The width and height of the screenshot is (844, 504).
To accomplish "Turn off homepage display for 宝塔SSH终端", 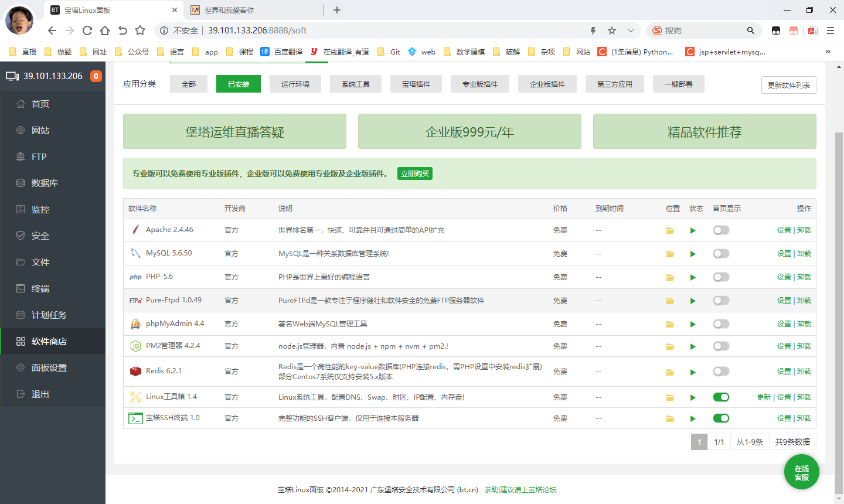I will coord(721,418).
